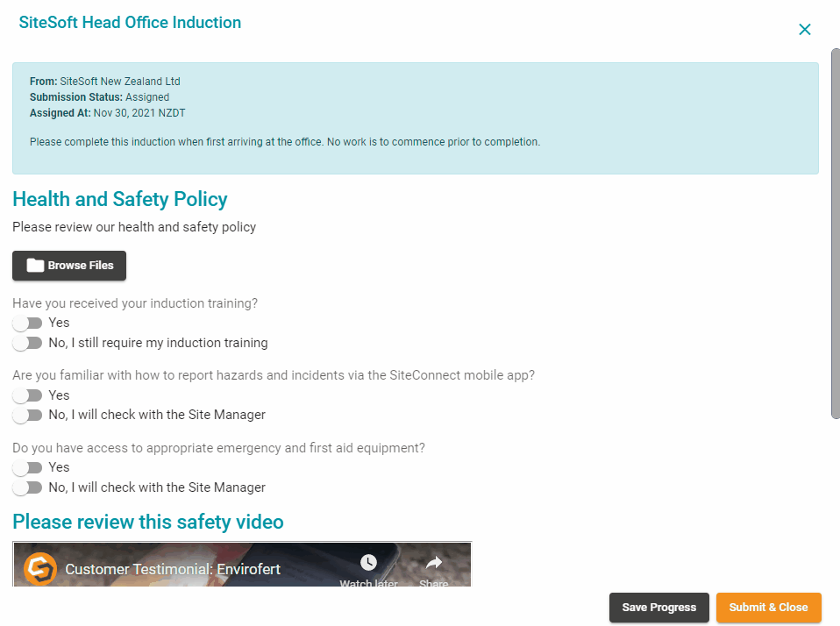Toggle No for hazard reporting familiarity question
840x626 pixels.
coord(27,415)
